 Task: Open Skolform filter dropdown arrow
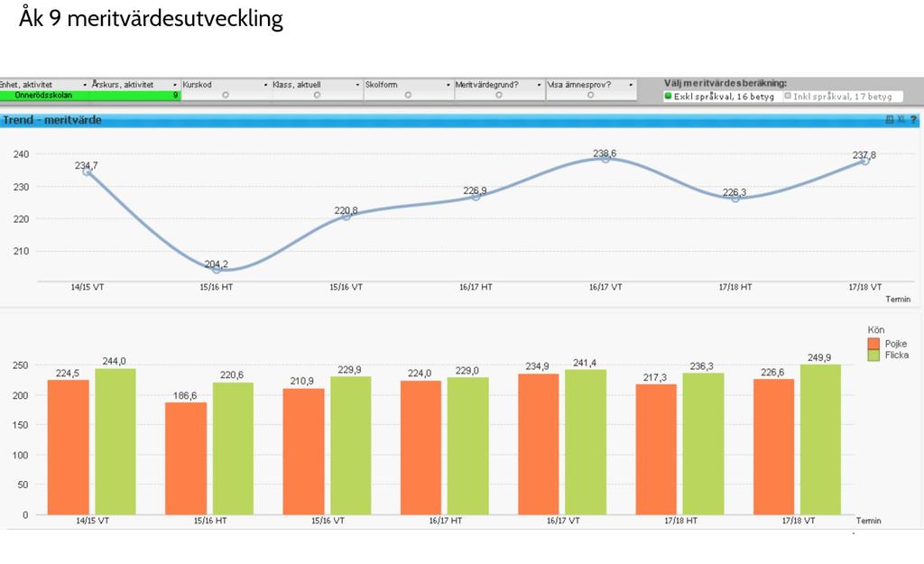(x=448, y=85)
